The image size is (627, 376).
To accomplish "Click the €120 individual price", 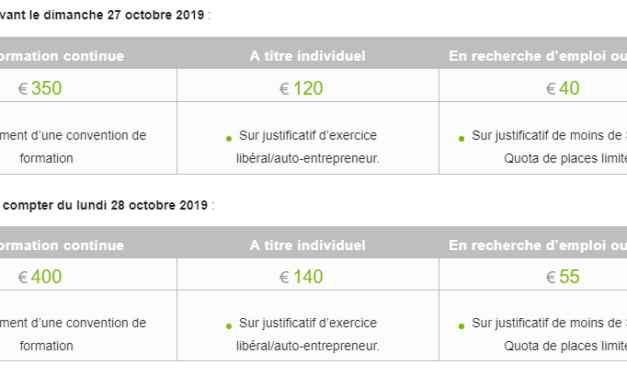I will pyautogui.click(x=301, y=88).
